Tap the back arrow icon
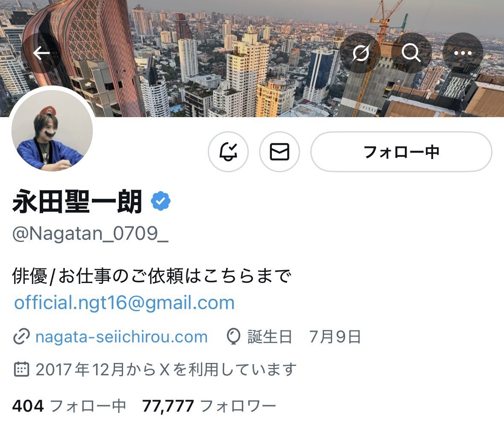Image resolution: width=504 pixels, height=436 pixels. click(x=41, y=53)
